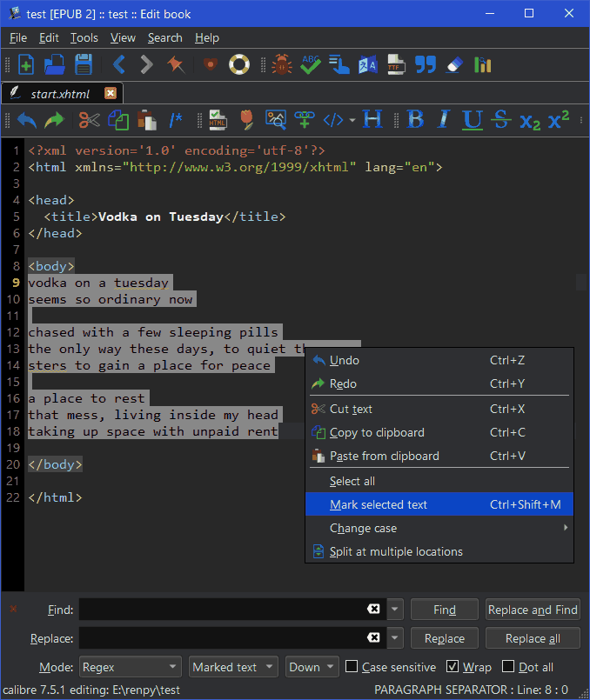
Task: Save the book with floppy icon
Action: tap(84, 64)
